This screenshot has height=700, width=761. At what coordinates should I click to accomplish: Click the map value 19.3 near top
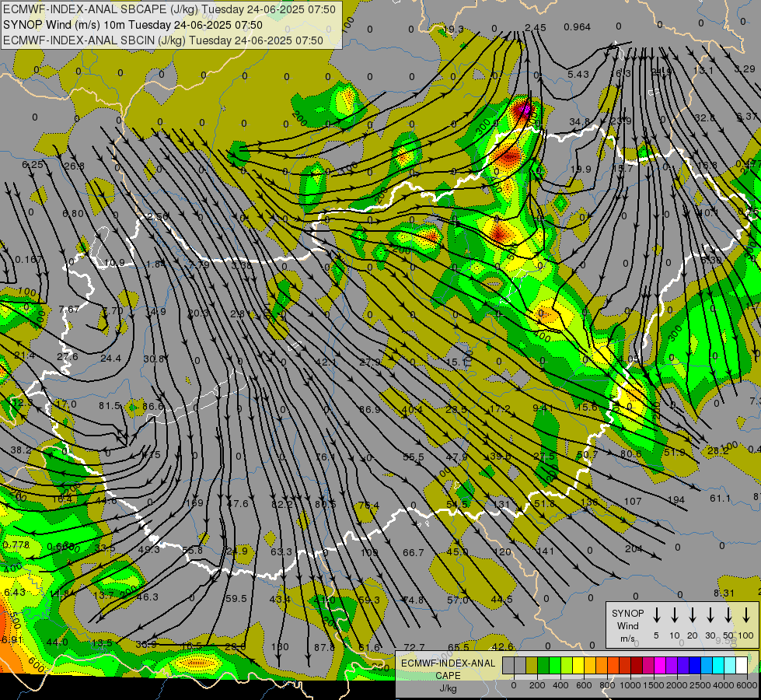point(453,29)
